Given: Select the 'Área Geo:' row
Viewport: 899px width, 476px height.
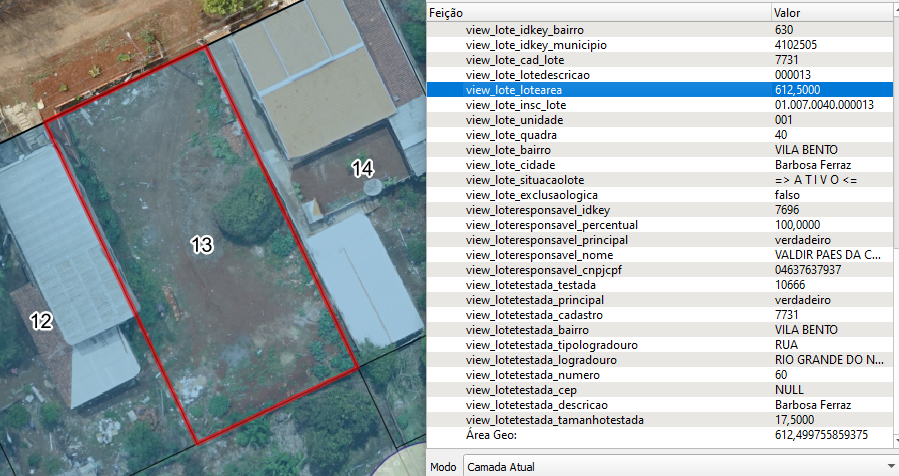Looking at the screenshot, I should pyautogui.click(x=660, y=435).
